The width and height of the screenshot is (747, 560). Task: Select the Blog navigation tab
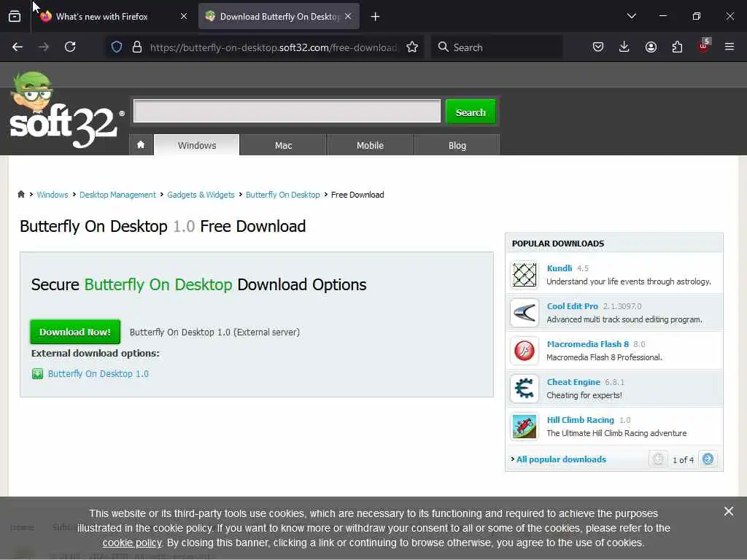coord(457,145)
